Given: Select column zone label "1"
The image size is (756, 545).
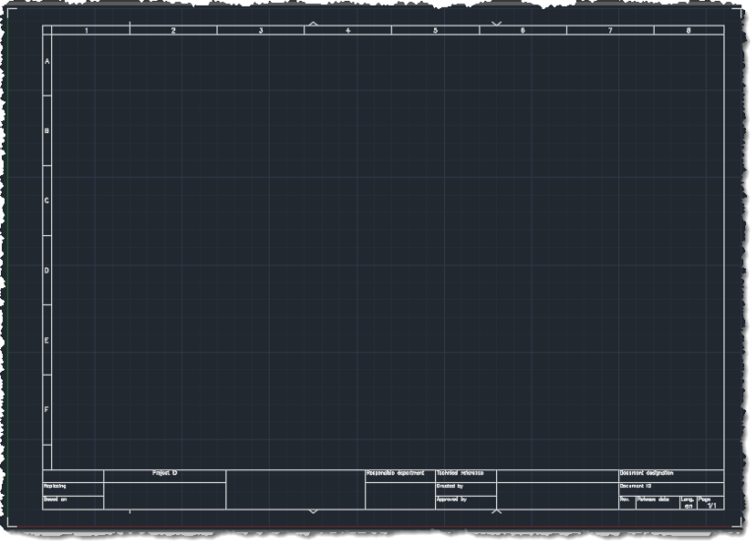Looking at the screenshot, I should point(87,30).
